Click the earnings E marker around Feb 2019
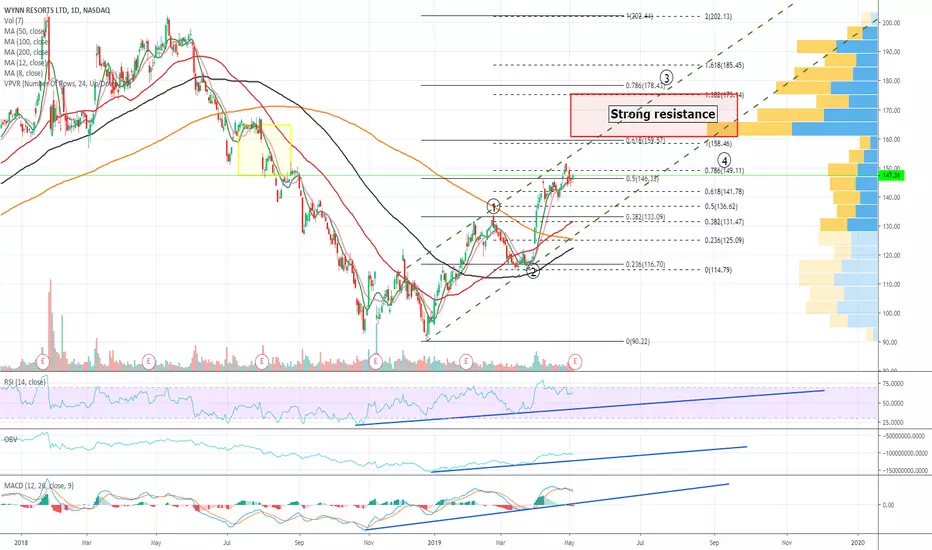 (466, 361)
